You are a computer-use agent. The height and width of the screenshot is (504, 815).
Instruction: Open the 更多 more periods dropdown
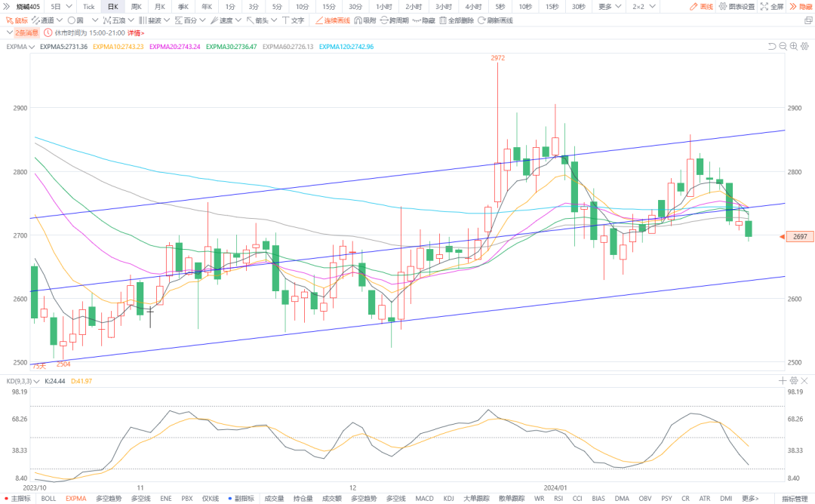(x=617, y=7)
